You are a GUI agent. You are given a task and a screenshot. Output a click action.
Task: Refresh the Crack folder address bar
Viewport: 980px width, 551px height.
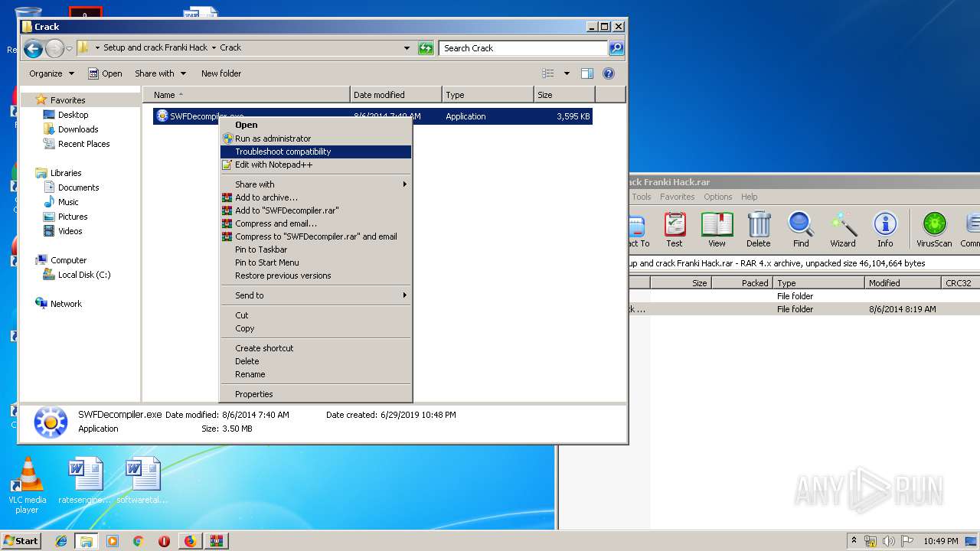[426, 48]
